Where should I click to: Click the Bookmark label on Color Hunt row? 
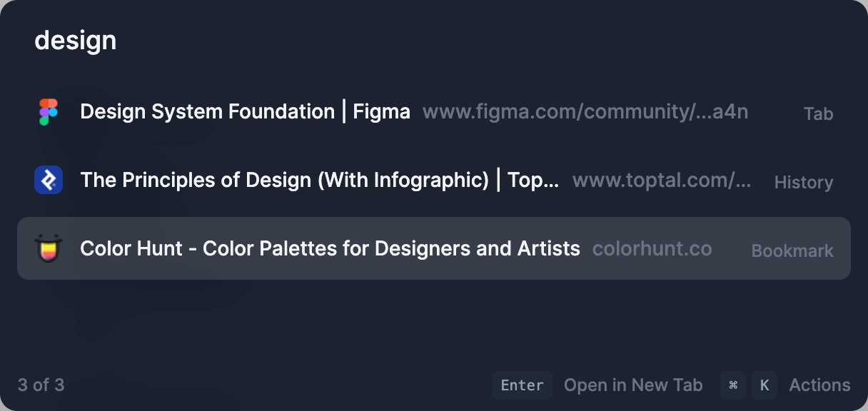click(x=792, y=251)
